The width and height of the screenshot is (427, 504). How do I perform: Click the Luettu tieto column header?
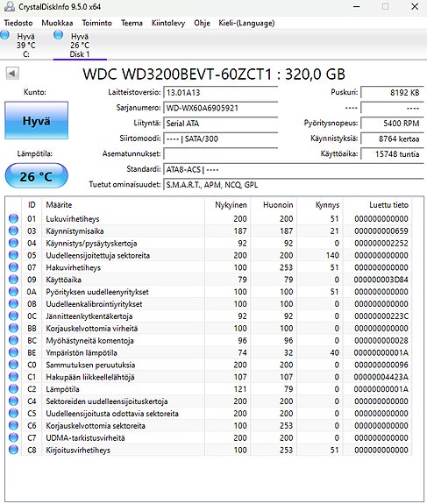[378, 205]
